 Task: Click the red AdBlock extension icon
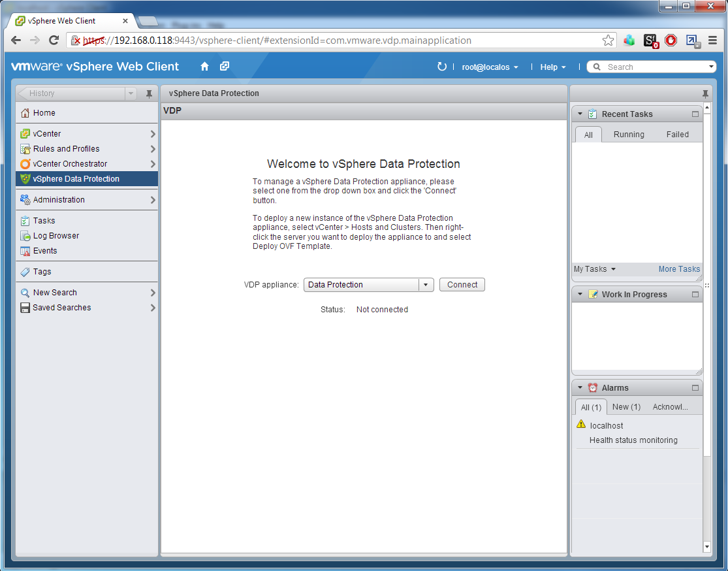click(671, 41)
